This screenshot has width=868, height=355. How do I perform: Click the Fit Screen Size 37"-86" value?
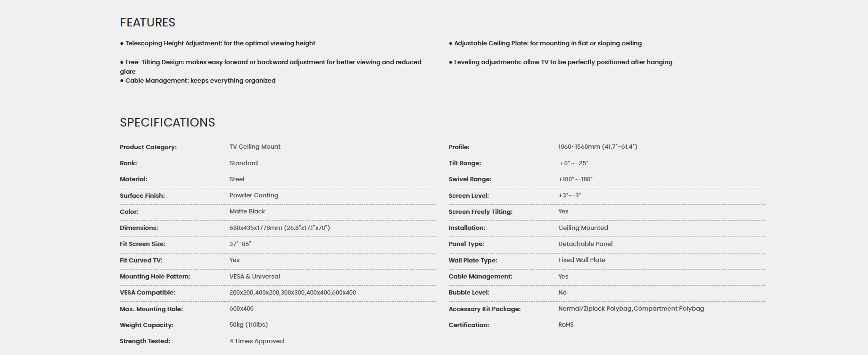(x=240, y=244)
